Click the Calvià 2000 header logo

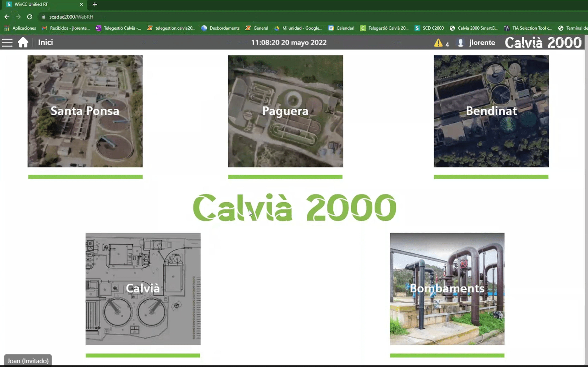[543, 42]
